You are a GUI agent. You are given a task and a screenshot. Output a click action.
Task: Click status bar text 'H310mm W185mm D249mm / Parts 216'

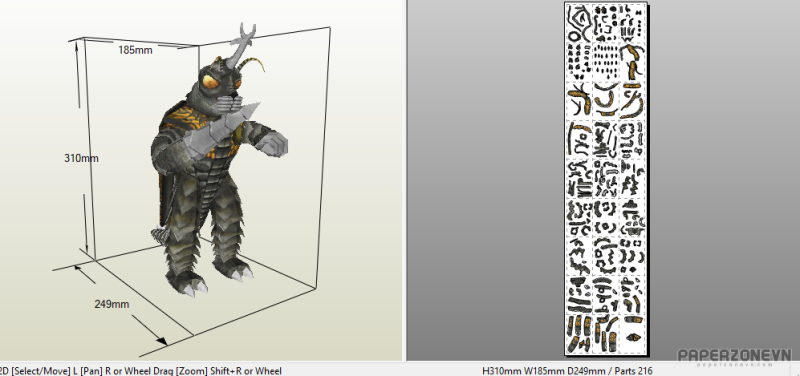567,371
